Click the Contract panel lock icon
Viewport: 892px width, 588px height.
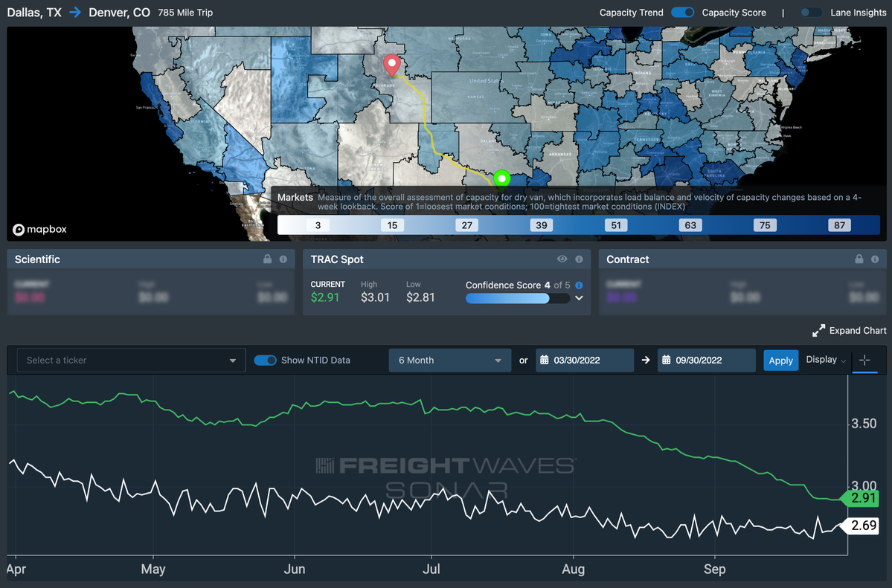(859, 259)
